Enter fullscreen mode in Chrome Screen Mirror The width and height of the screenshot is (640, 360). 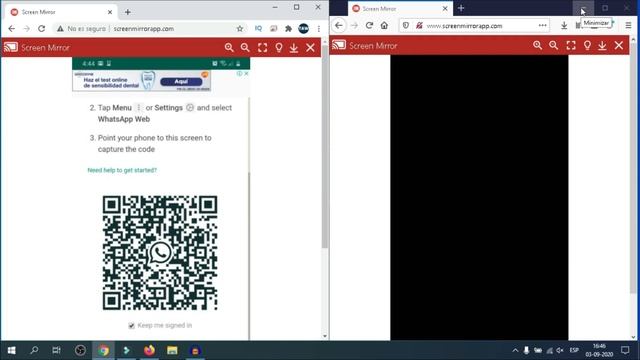tap(262, 48)
